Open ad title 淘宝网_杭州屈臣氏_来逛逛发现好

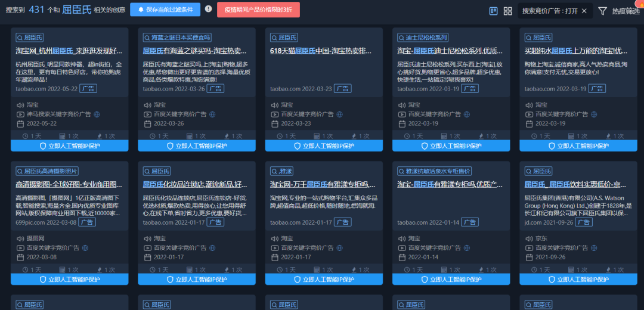pos(69,51)
